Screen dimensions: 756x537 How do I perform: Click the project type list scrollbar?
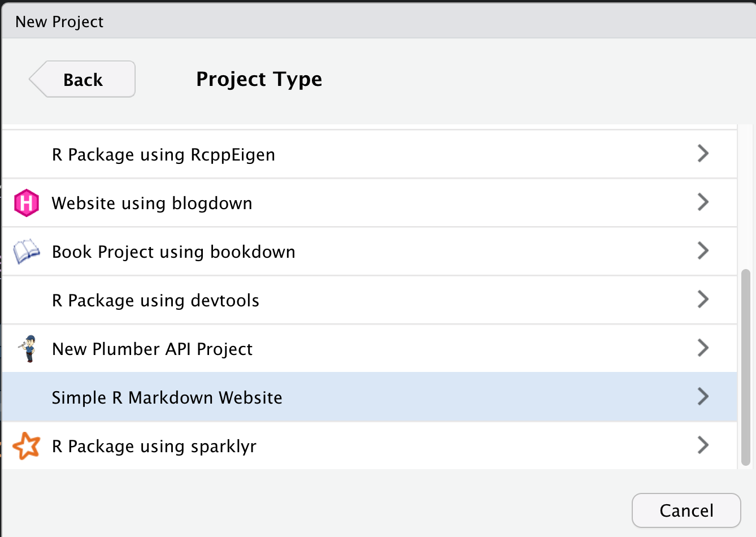tap(746, 367)
